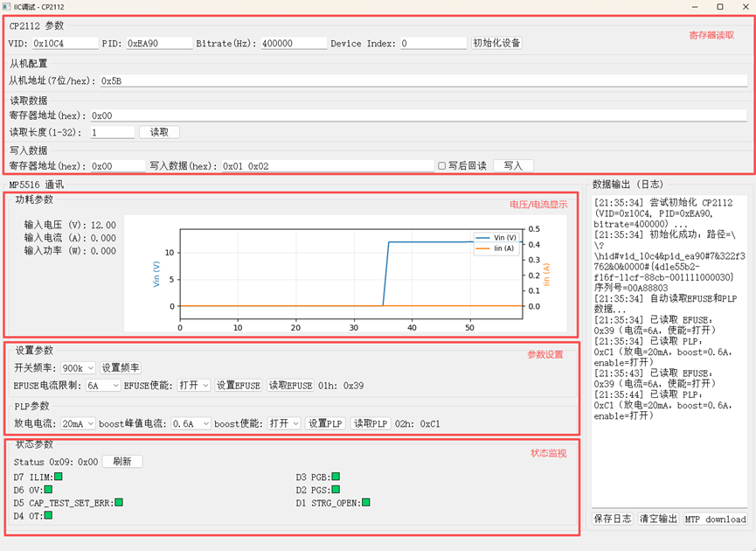Click the D3 PGB green indicator

[335, 477]
